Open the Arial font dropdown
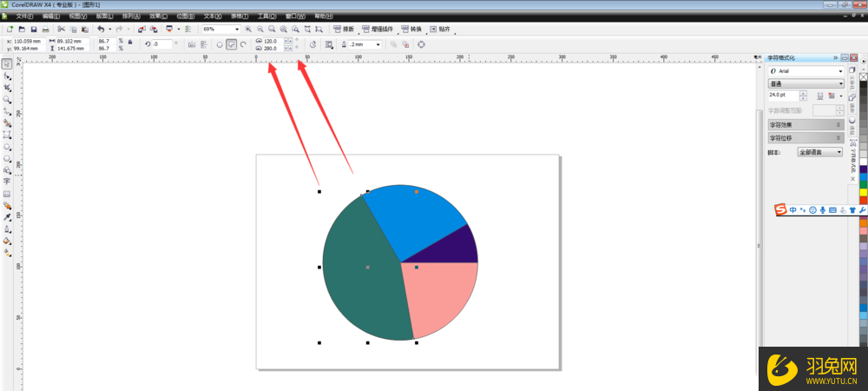Viewport: 868px width, 391px height. click(x=840, y=70)
